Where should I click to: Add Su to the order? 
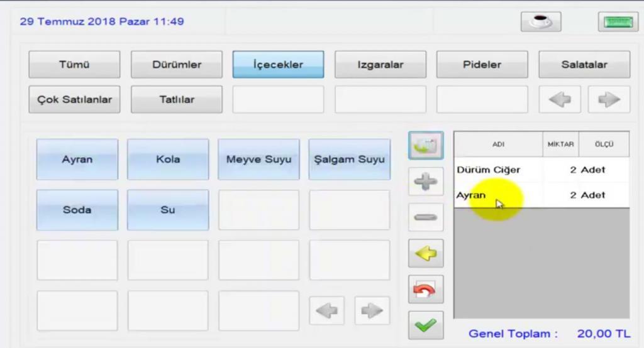point(168,210)
